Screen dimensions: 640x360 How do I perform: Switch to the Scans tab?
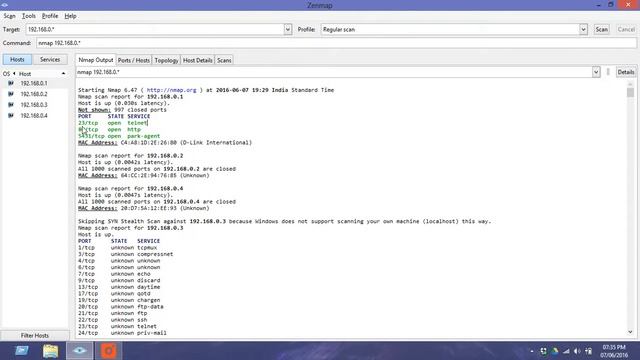click(x=224, y=60)
